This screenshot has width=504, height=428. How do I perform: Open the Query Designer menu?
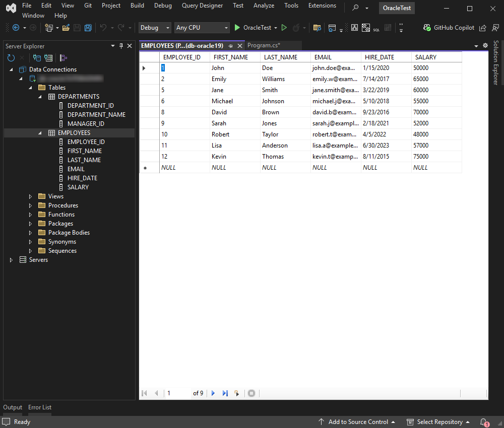202,6
